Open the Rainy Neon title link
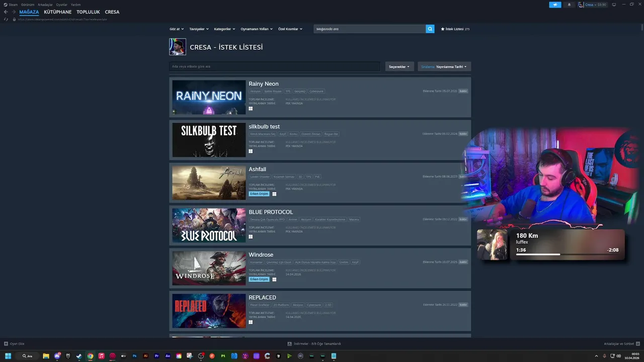This screenshot has width=644, height=362. (264, 84)
